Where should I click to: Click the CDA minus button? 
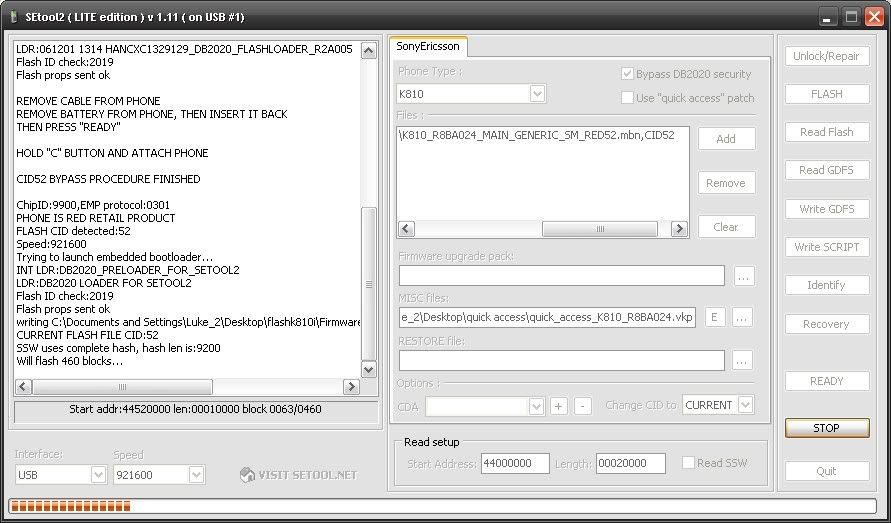tap(582, 406)
